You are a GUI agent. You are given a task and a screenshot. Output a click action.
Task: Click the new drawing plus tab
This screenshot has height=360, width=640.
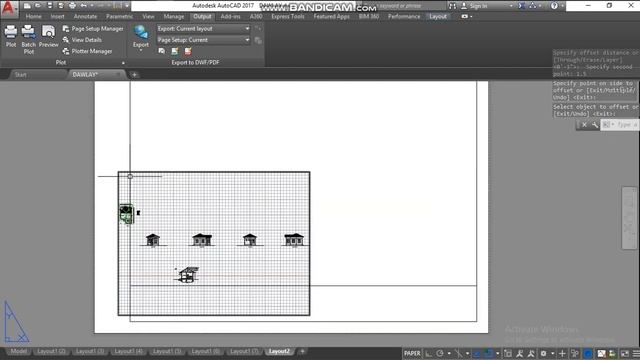134,75
